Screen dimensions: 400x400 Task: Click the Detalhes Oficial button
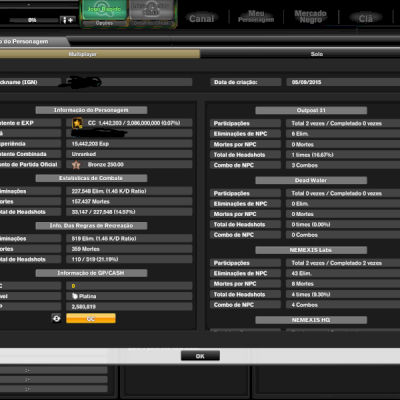pos(151,23)
